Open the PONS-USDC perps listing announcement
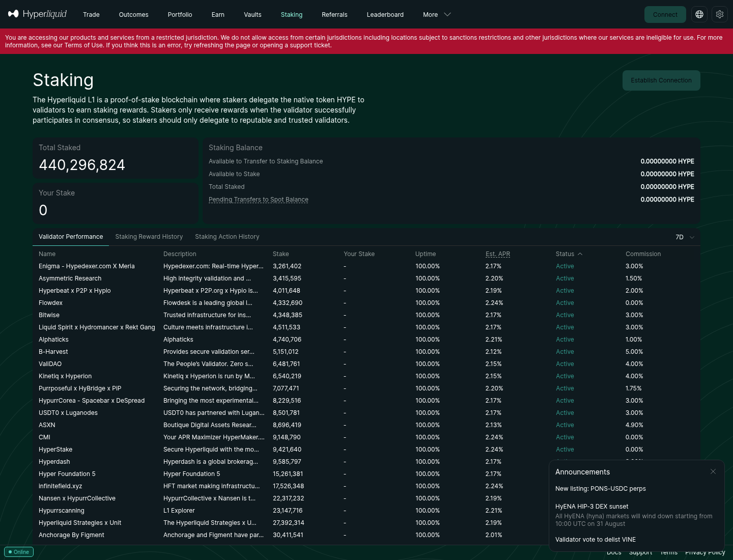Screen dimensions: 733x560 [601, 489]
